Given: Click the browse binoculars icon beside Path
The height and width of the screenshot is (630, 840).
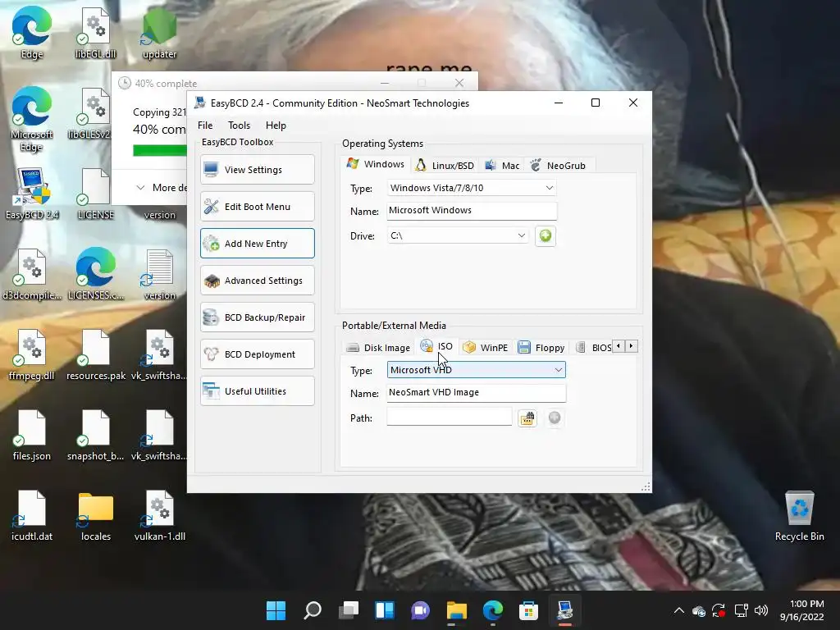Looking at the screenshot, I should point(527,418).
